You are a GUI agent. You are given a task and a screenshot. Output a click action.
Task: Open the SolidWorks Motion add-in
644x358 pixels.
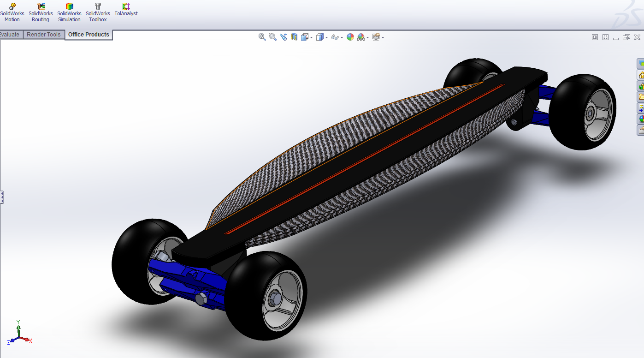click(12, 12)
